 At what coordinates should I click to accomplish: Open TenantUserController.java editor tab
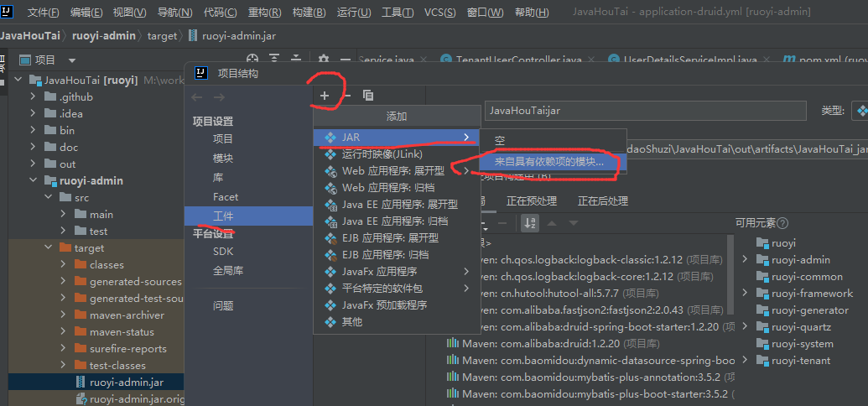518,60
